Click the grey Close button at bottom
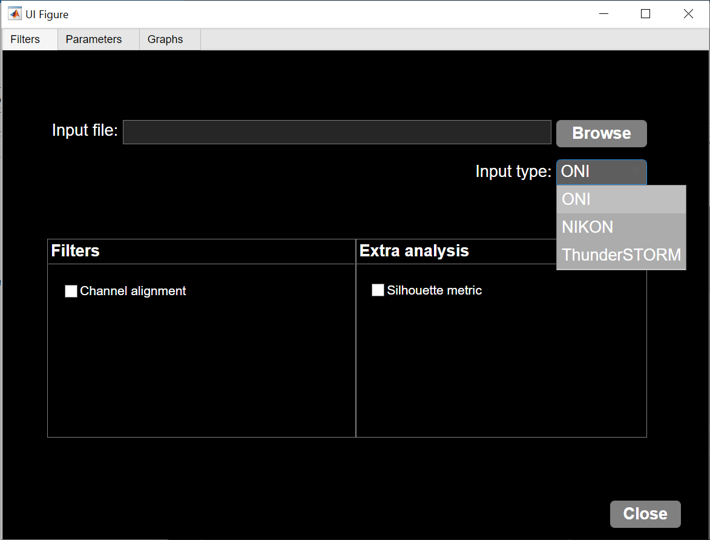The width and height of the screenshot is (710, 540). [645, 514]
